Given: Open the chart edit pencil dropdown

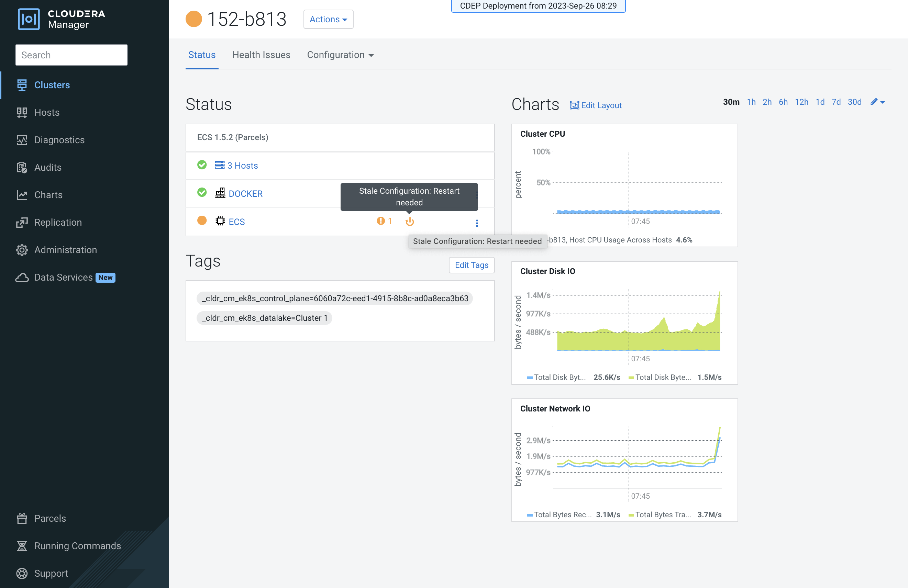Looking at the screenshot, I should point(877,102).
